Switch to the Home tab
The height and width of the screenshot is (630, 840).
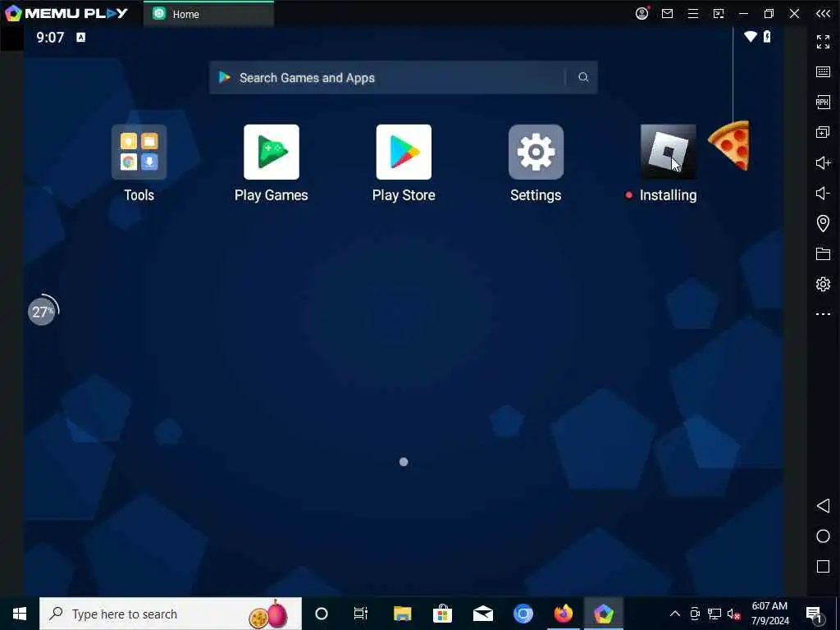coord(208,14)
